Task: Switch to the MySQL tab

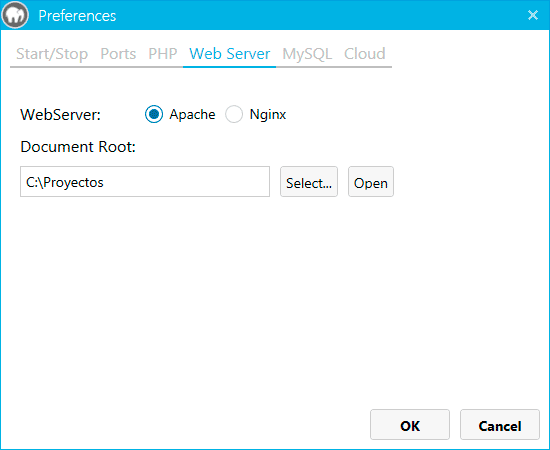Action: 307,54
